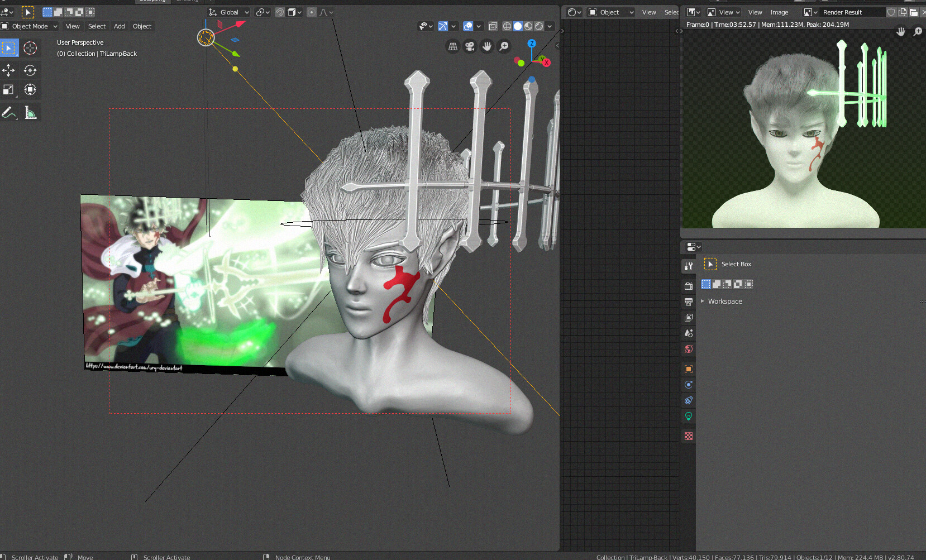Select Extend mode in viewport header selection modes
926x560 pixels.
click(x=58, y=12)
